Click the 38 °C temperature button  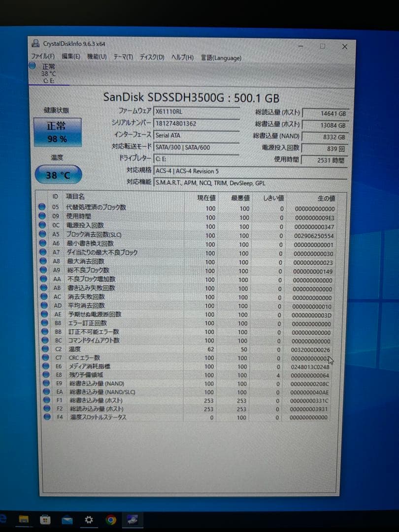point(58,174)
